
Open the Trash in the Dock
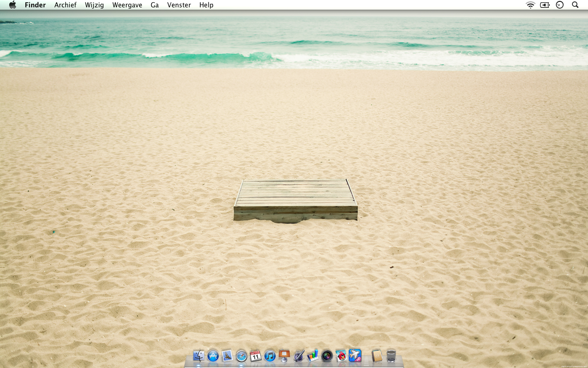point(391,356)
